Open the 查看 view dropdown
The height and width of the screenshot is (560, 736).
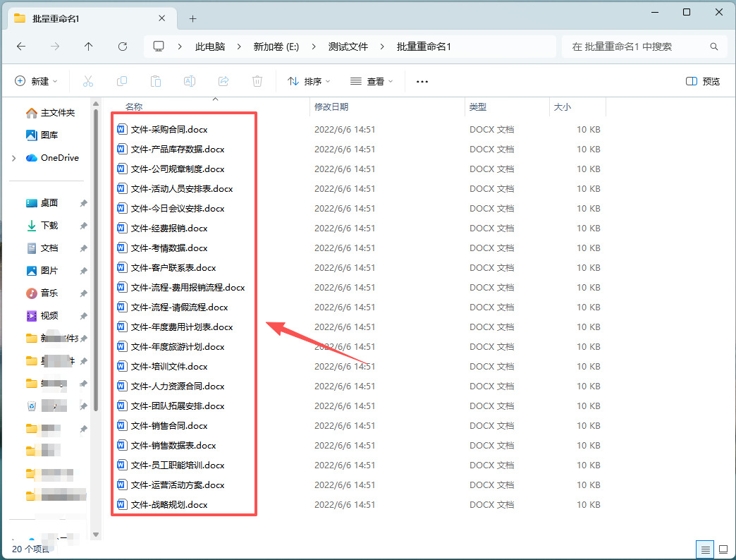click(x=372, y=81)
